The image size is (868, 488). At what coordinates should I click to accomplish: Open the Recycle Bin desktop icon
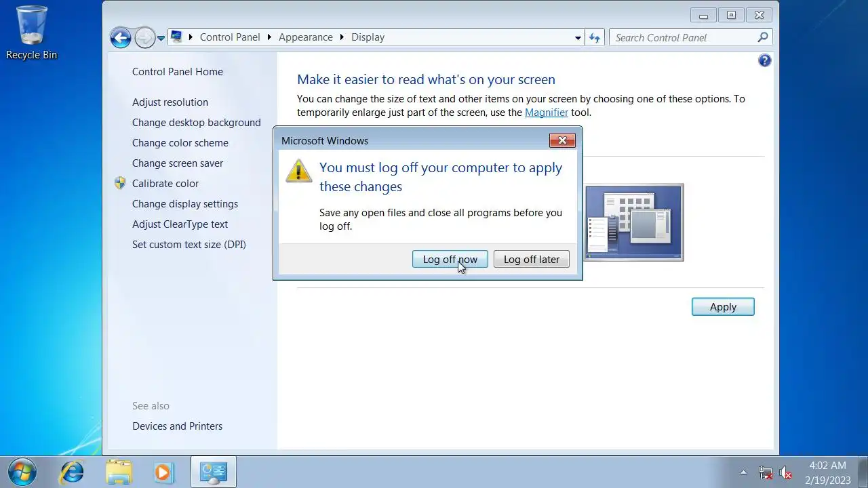coord(31,33)
